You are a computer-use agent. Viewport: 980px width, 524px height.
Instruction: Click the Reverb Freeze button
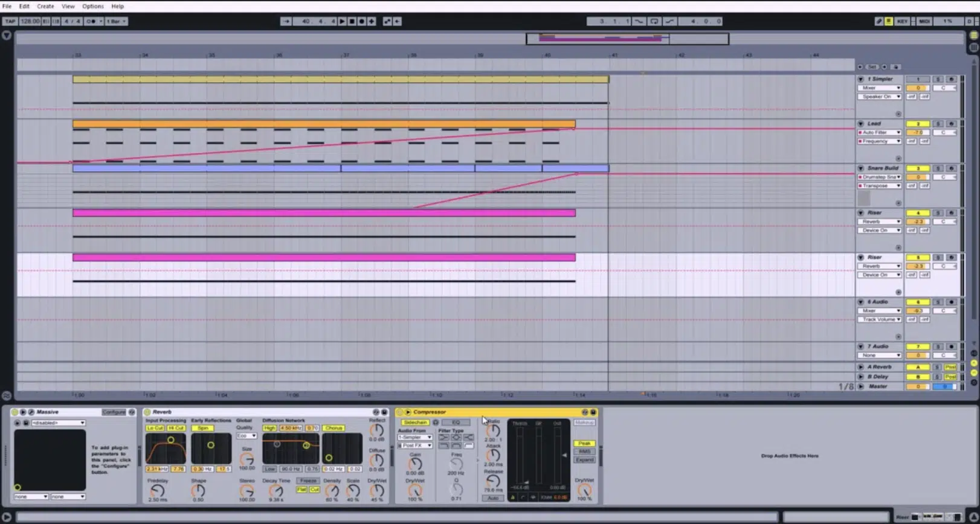[x=308, y=481]
